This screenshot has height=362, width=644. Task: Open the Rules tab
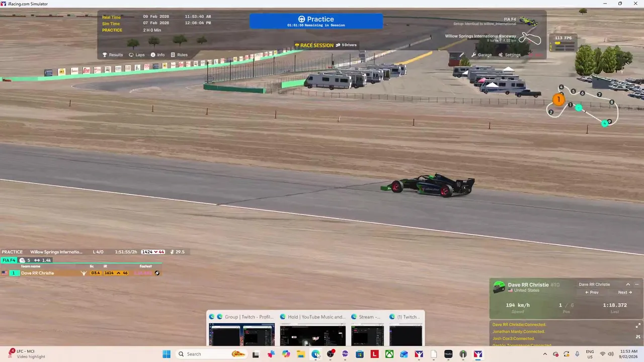click(179, 55)
